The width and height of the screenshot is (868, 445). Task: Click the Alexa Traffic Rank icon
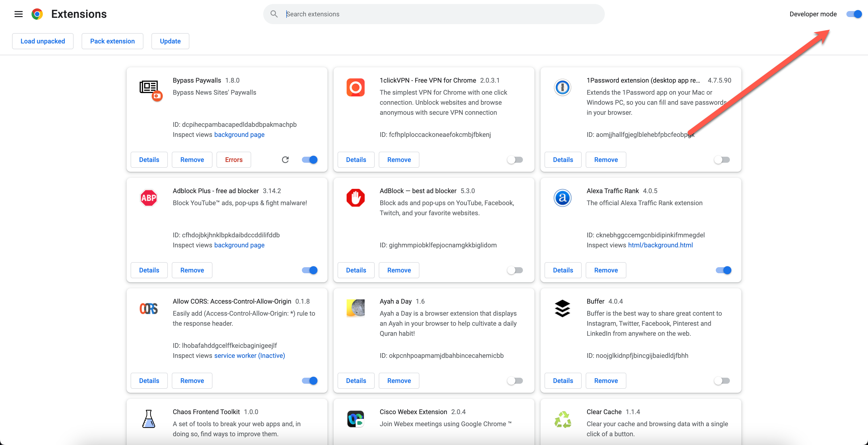tap(562, 198)
